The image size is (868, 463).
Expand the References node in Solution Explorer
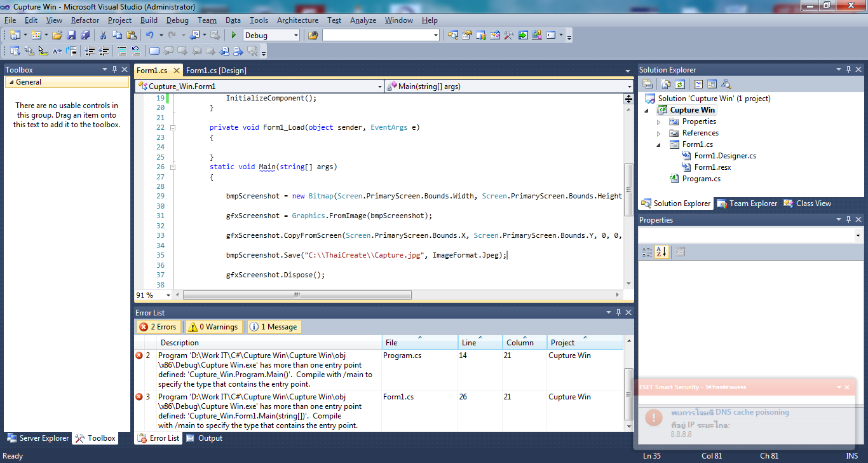[x=659, y=133]
